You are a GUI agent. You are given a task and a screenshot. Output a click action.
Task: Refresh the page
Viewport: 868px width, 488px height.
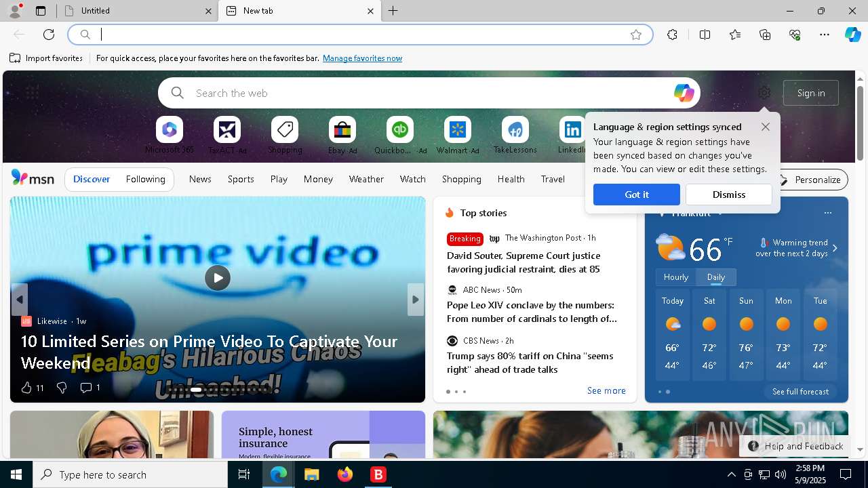coord(49,35)
